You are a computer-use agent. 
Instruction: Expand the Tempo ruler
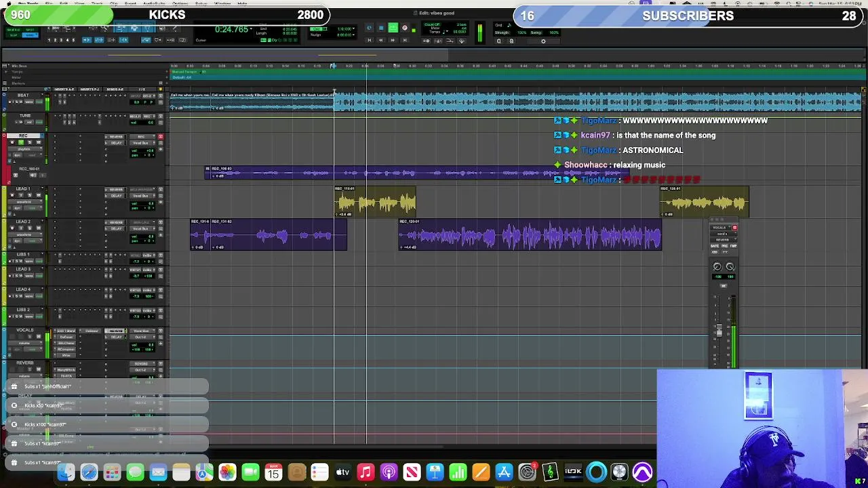click(x=5, y=71)
